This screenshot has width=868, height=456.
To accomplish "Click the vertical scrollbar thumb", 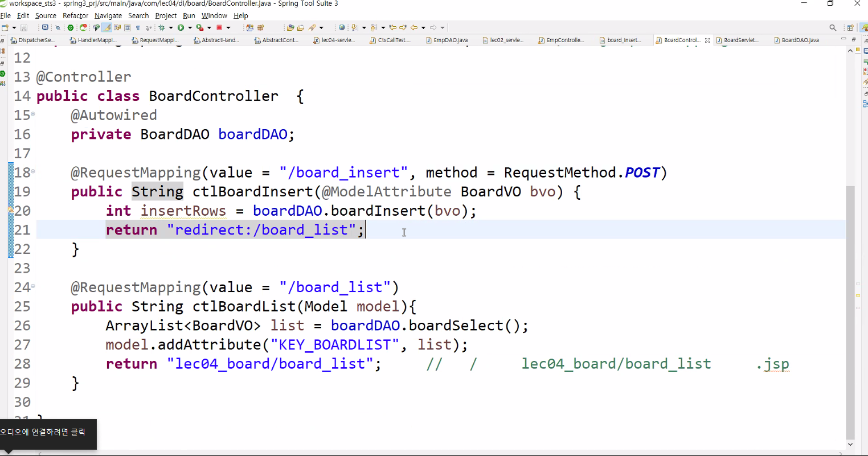I will (850, 312).
